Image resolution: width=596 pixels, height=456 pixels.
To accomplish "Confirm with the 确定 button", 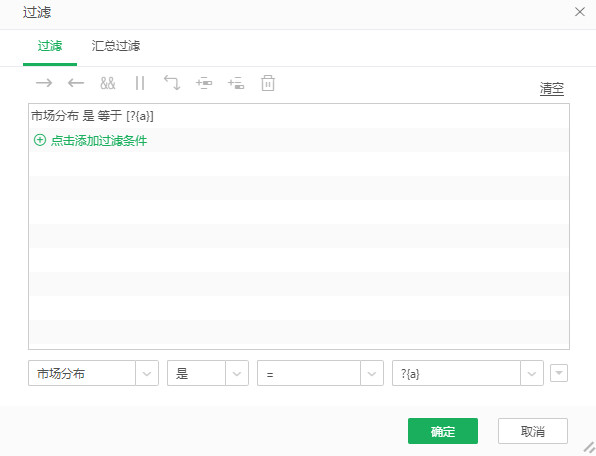I will 443,431.
